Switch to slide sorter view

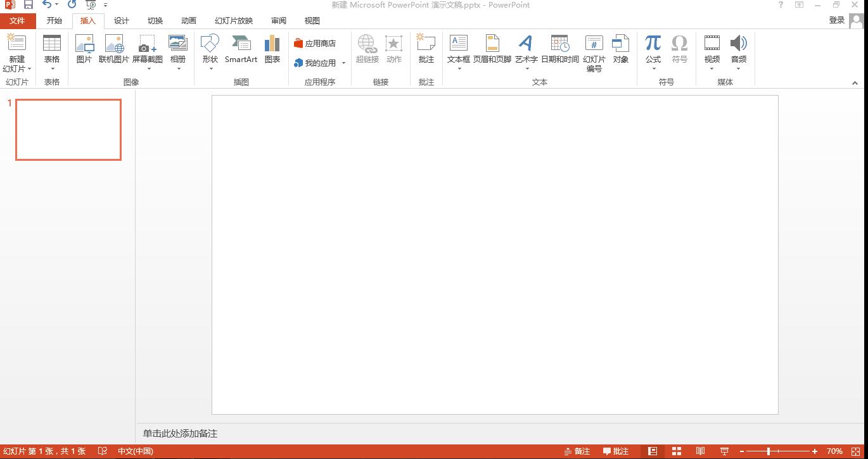point(677,451)
